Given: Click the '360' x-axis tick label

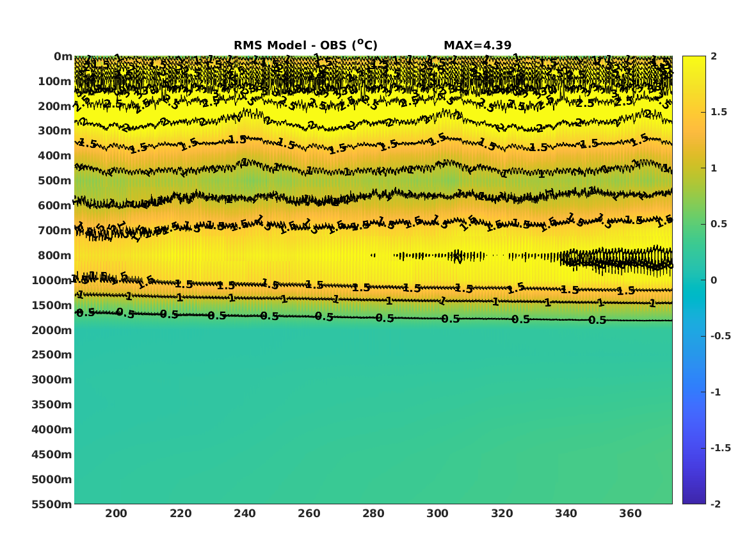Looking at the screenshot, I should 631,513.
